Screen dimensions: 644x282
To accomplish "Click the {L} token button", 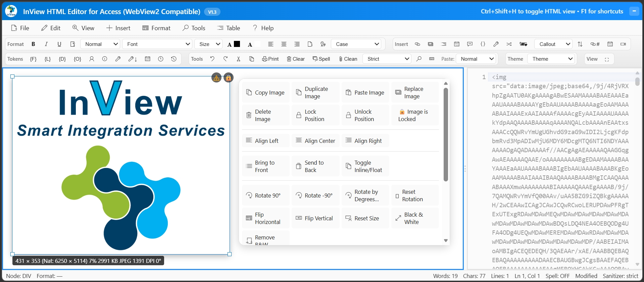I will point(48,59).
